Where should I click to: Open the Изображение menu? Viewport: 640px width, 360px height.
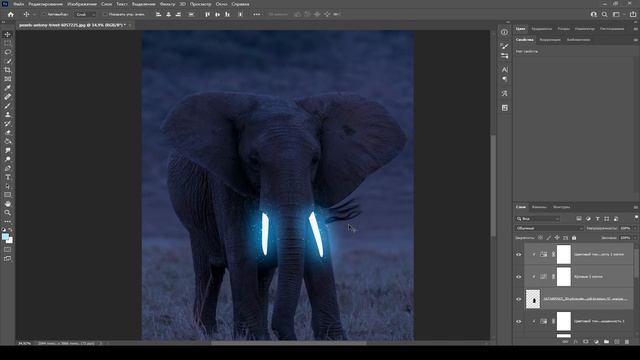coord(82,4)
